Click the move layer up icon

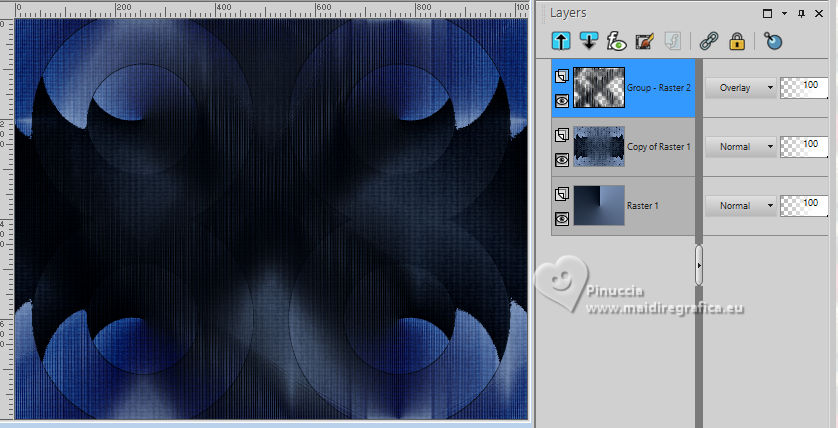pyautogui.click(x=561, y=41)
